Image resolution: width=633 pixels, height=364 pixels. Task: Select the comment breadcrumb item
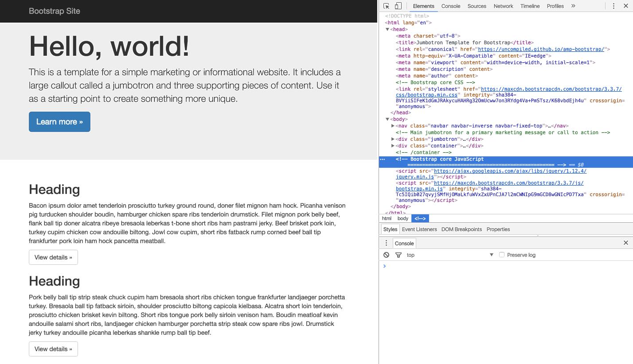420,218
